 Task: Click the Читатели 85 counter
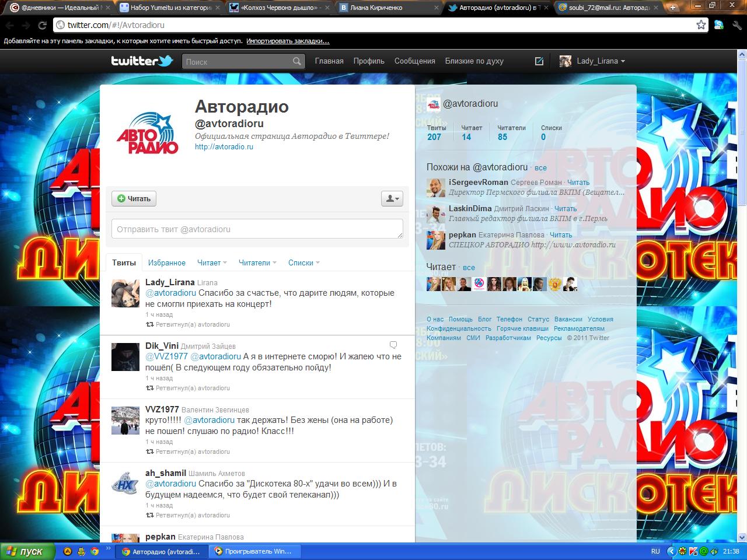click(x=511, y=132)
